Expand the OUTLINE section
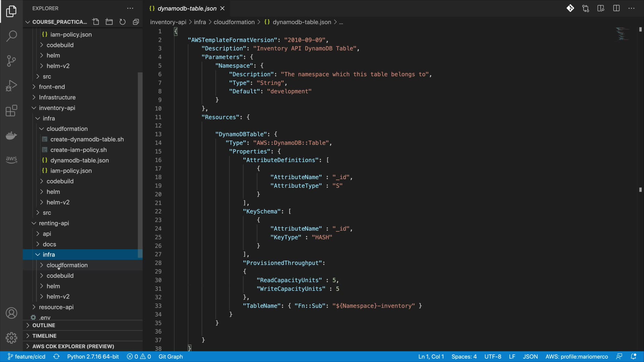Image resolution: width=644 pixels, height=362 pixels. [44, 325]
